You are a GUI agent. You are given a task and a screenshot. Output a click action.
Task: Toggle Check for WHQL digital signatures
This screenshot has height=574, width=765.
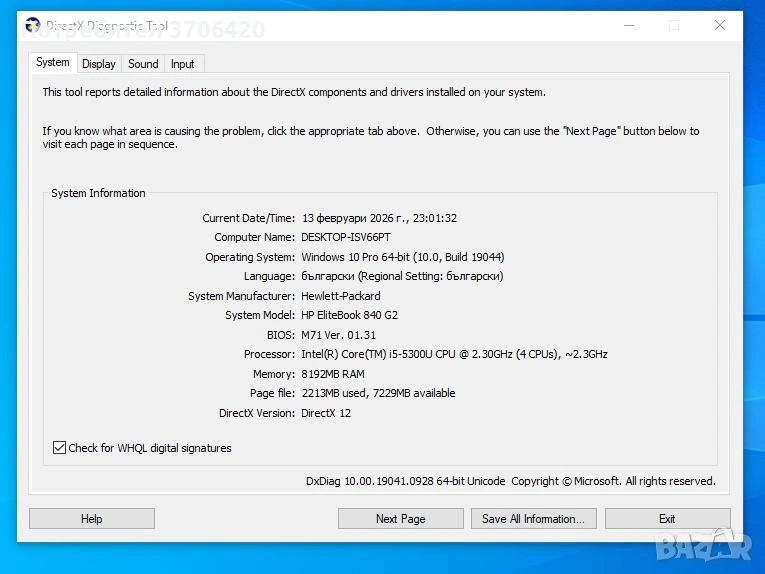pyautogui.click(x=60, y=448)
